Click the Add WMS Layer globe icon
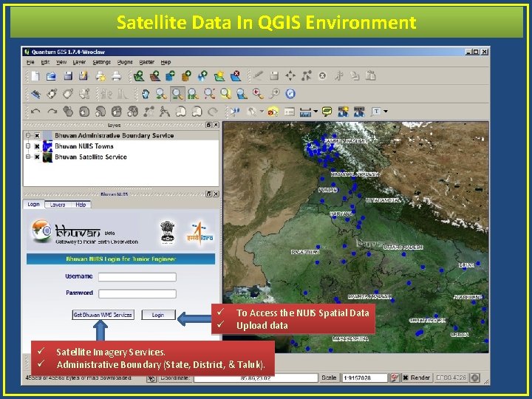Viewport: 532px width, 399px height. 203,76
